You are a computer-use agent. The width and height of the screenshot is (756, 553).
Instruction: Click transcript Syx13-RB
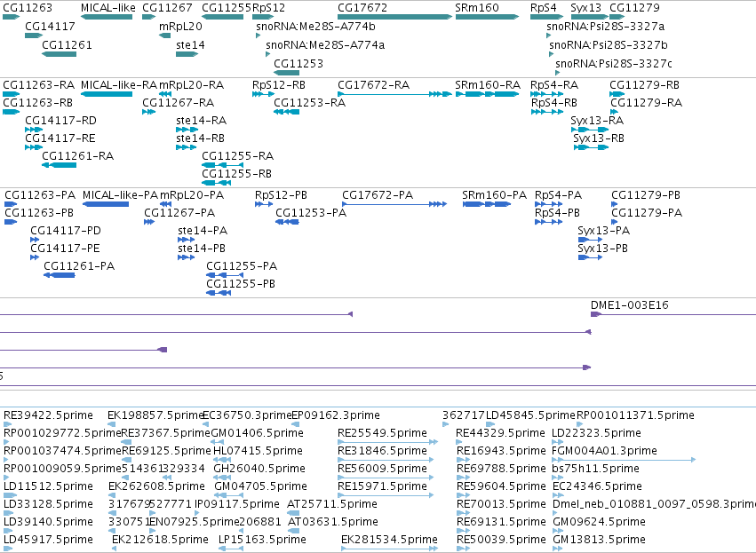click(x=599, y=138)
